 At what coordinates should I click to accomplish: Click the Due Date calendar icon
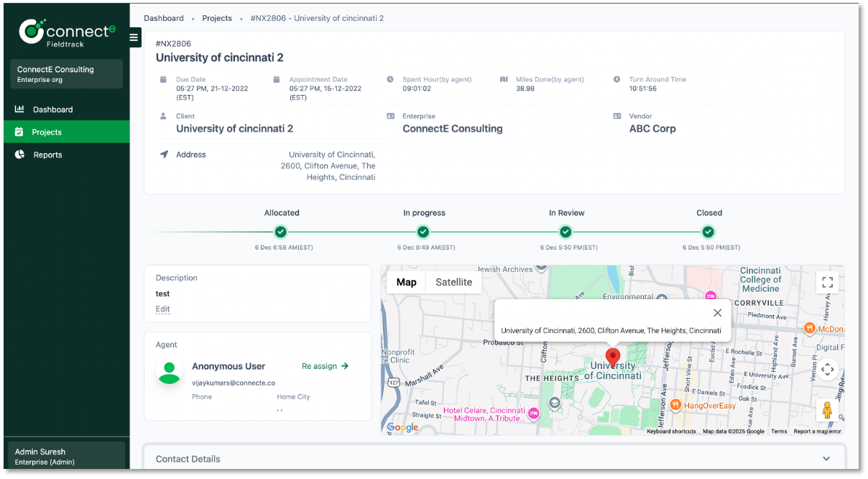pyautogui.click(x=163, y=79)
